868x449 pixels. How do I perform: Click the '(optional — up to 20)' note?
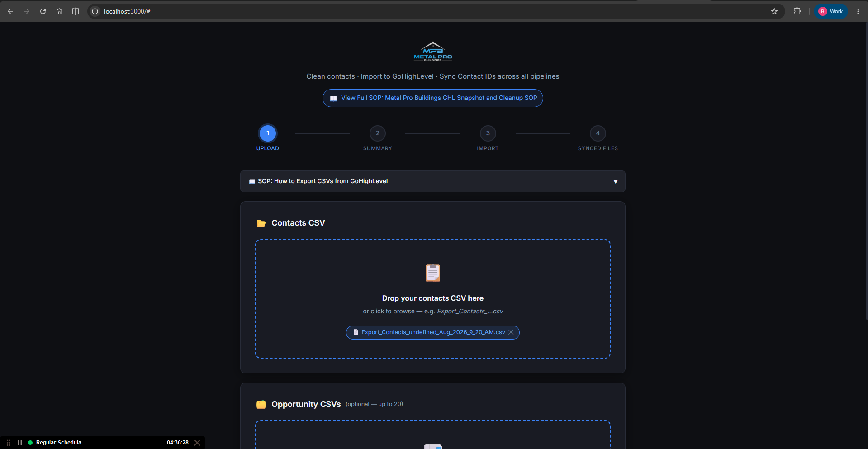375,404
